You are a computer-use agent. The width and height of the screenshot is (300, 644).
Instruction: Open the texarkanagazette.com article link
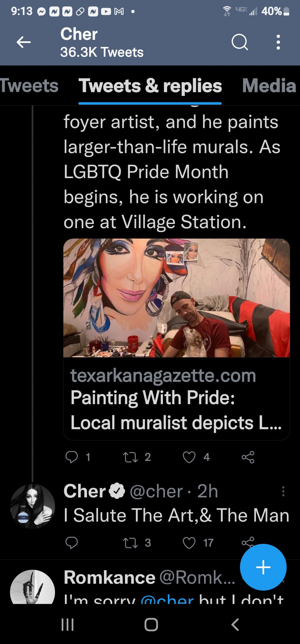coord(176,399)
